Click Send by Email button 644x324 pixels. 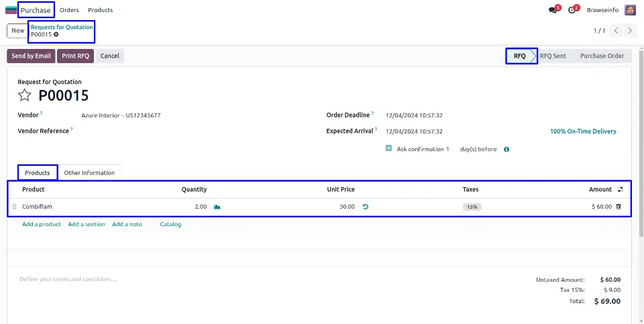click(32, 56)
